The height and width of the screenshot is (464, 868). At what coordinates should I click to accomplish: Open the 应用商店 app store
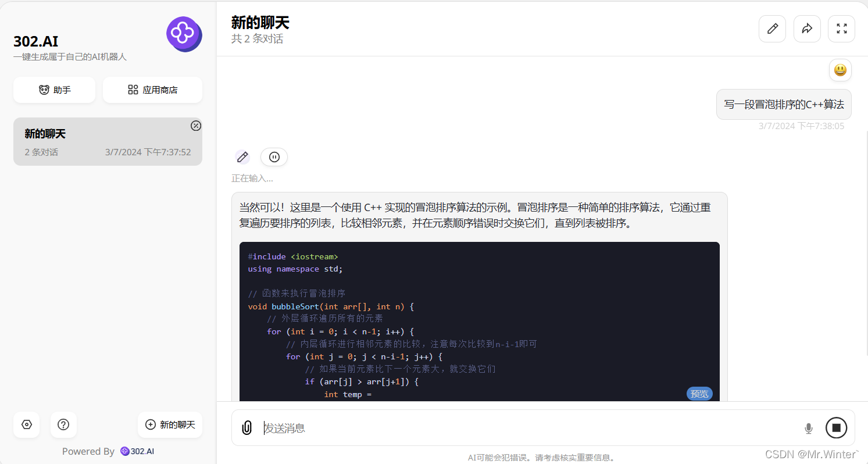coord(152,90)
